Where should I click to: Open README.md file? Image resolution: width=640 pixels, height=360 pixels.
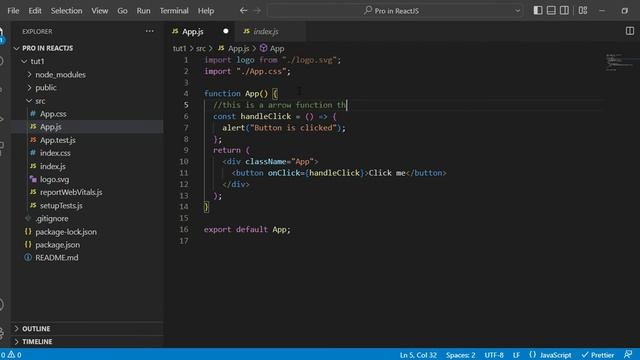click(x=57, y=258)
